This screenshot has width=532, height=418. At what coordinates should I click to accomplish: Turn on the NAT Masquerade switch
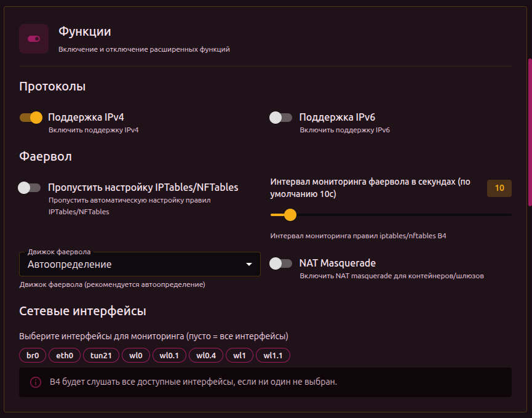(281, 263)
